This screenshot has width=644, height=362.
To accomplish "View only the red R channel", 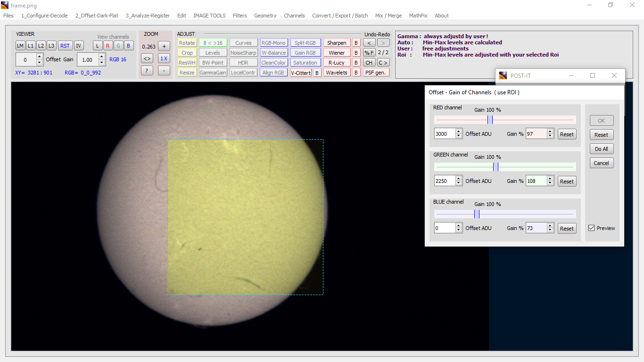I will (108, 46).
